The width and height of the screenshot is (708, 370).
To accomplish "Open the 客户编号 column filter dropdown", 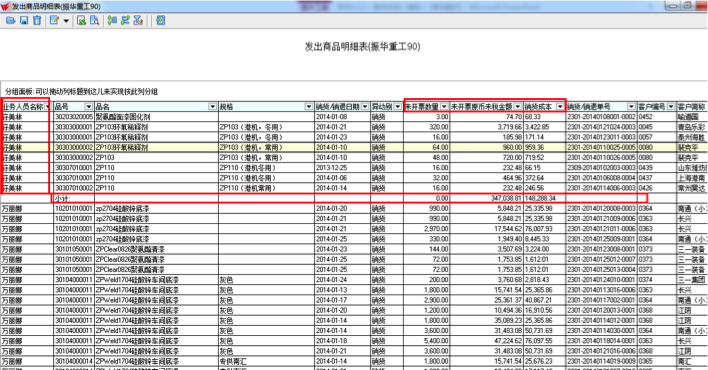I will 671,107.
